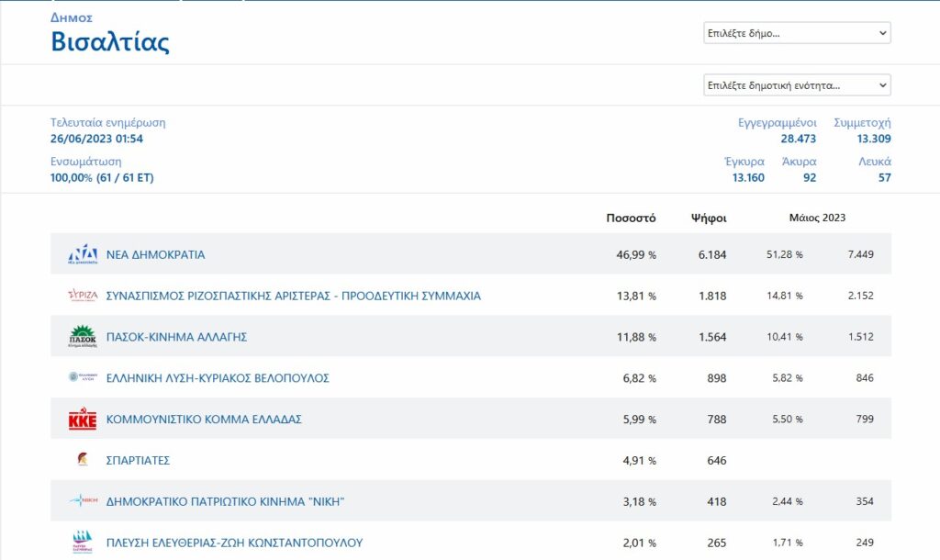
Task: Click the red KKE party logo
Action: [x=83, y=420]
